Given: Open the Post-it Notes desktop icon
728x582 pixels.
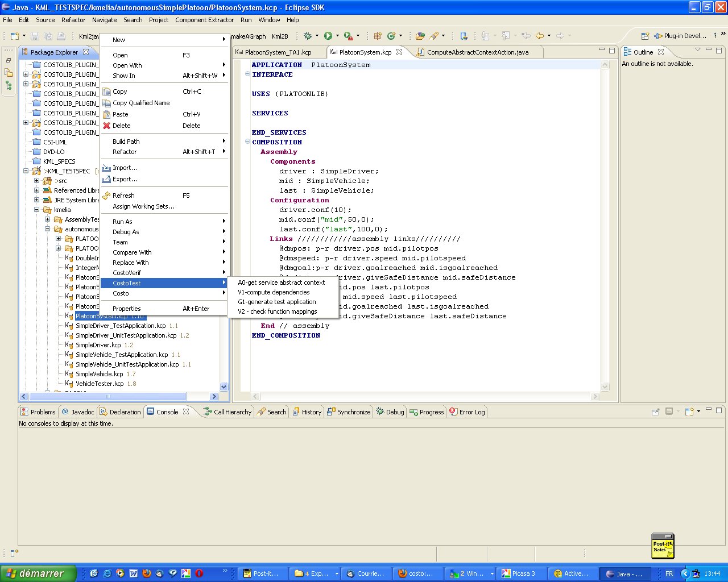Looking at the screenshot, I should (x=663, y=546).
